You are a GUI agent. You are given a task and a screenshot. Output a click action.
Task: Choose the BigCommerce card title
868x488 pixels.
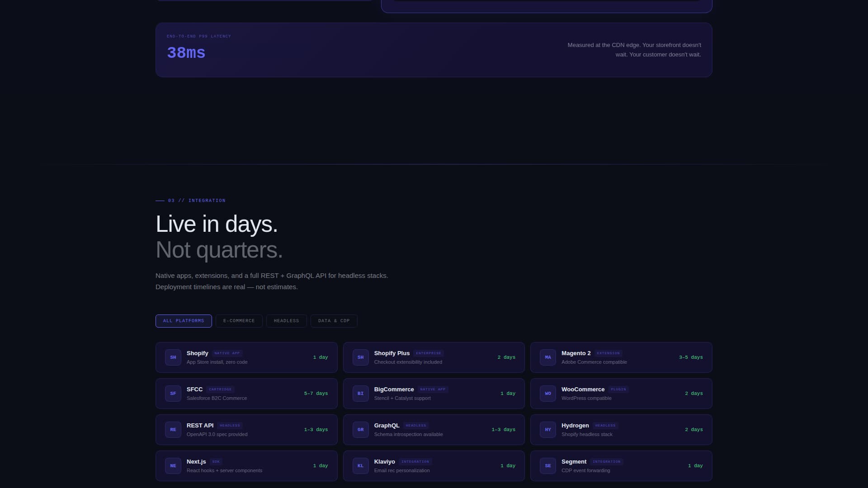[394, 389]
